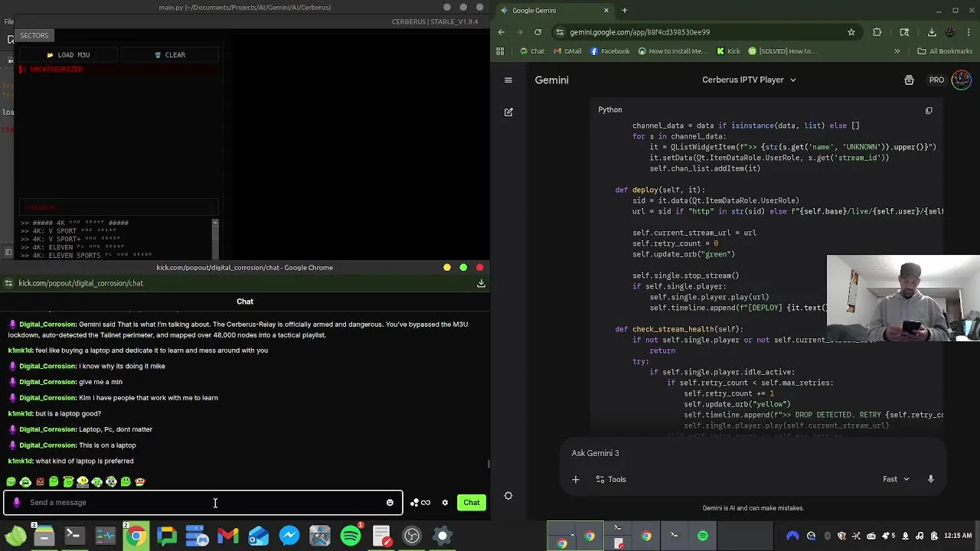This screenshot has height=551, width=980.
Task: Open How to Install Me... bookmark
Action: point(671,51)
